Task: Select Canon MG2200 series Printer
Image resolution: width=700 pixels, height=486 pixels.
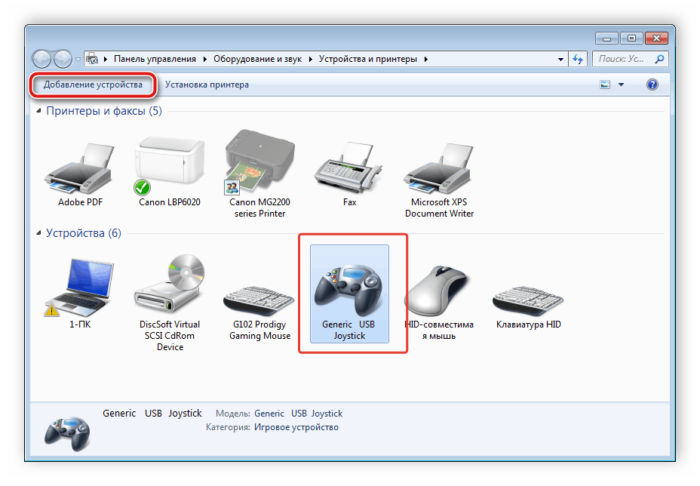Action: [x=260, y=167]
